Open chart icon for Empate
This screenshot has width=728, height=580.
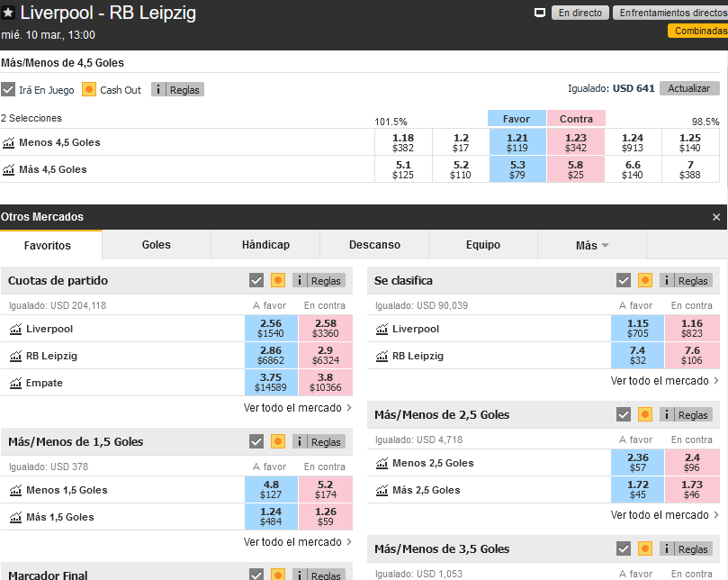click(16, 383)
